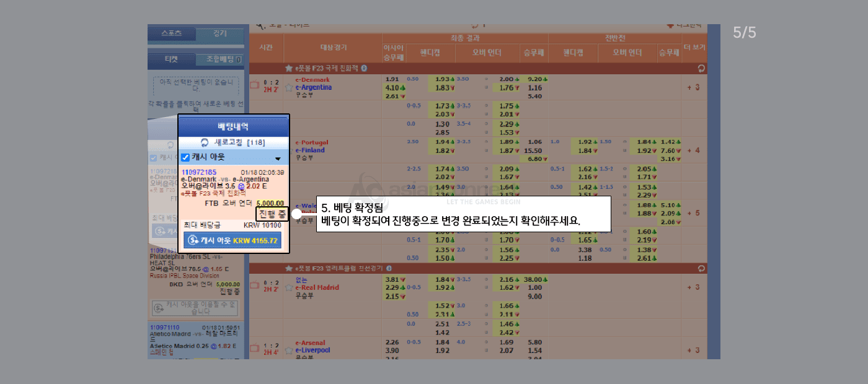Select the 9.20 odds for Denmark-Argentina 승무패
This screenshot has width=868, height=384.
click(534, 79)
